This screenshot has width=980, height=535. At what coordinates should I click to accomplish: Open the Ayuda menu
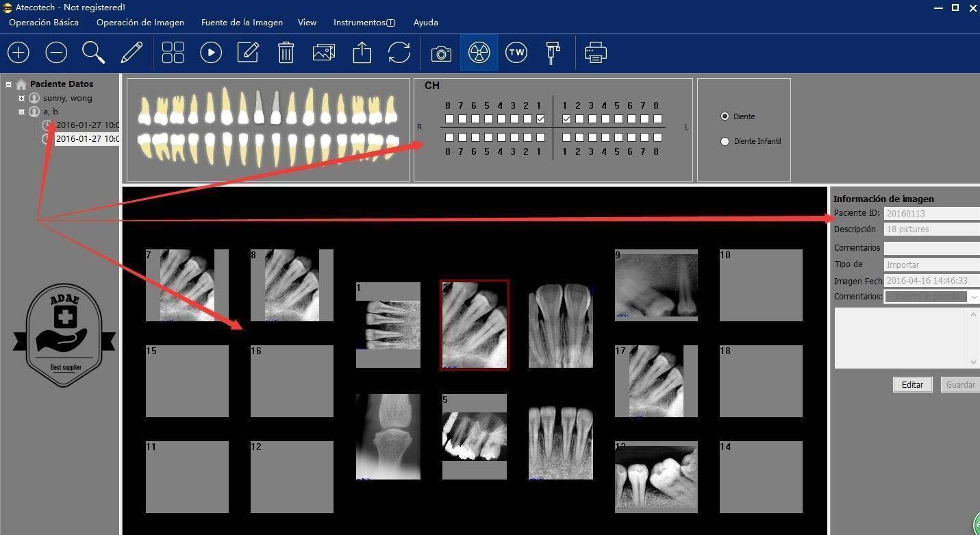pos(425,23)
